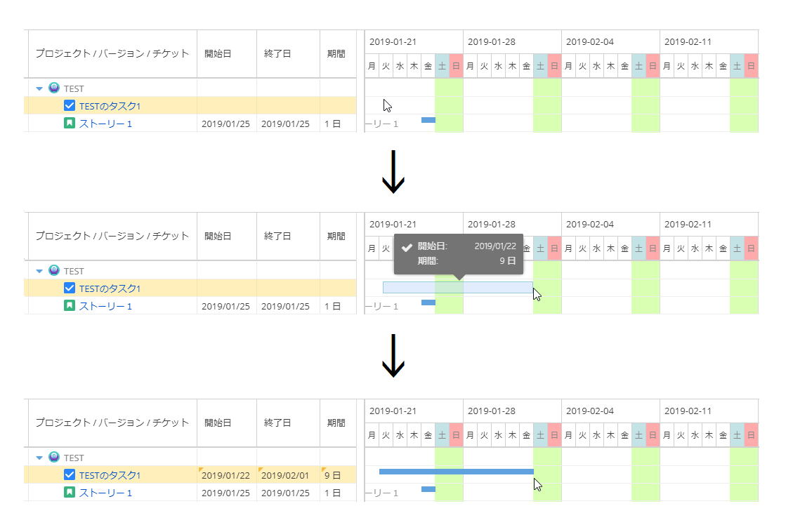Screen dimensions: 786x532
Task: Click the 終了日 column header in top chart
Action: (x=288, y=53)
